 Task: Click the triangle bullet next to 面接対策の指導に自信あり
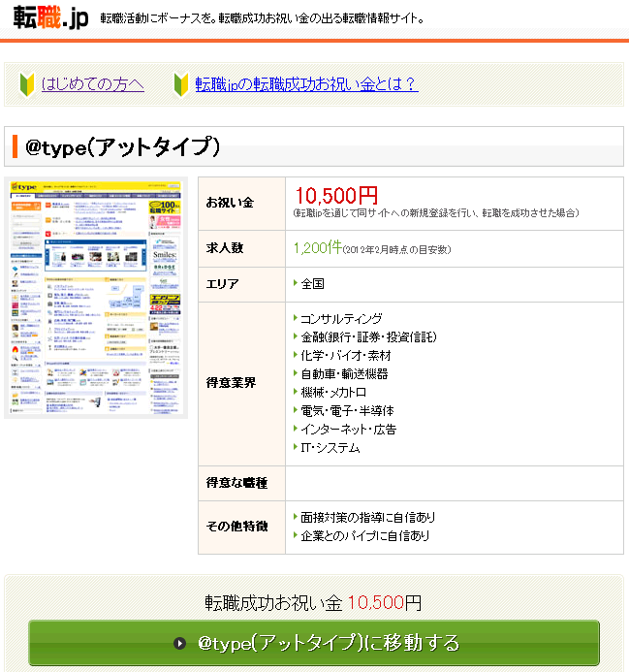click(295, 517)
